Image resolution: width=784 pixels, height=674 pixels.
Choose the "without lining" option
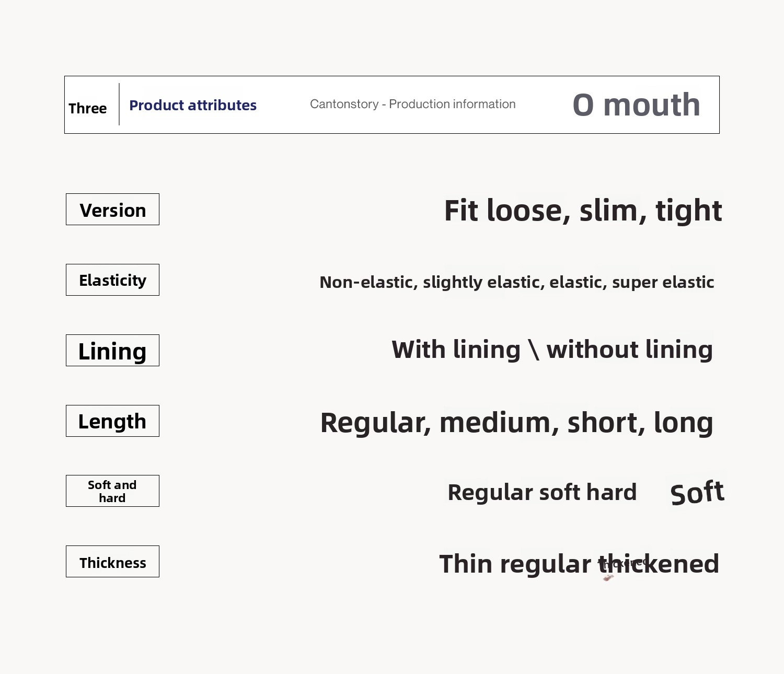(629, 350)
